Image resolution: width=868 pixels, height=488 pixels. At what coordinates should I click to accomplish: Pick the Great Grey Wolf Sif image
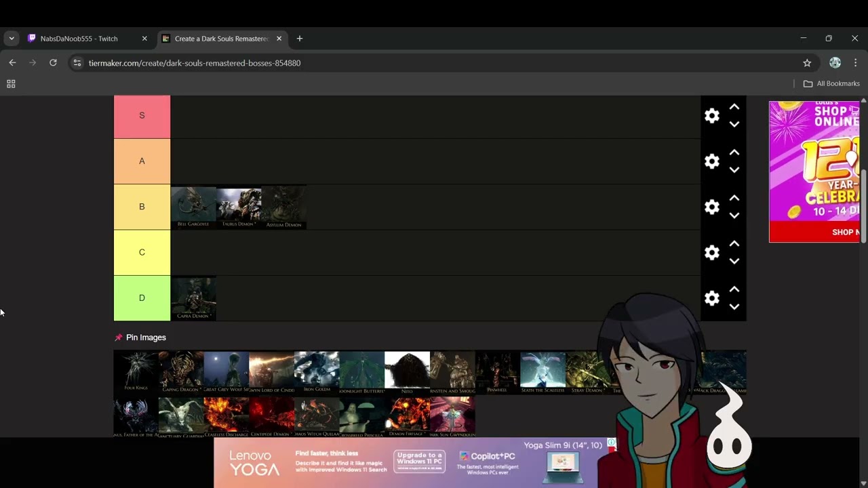[x=226, y=371]
